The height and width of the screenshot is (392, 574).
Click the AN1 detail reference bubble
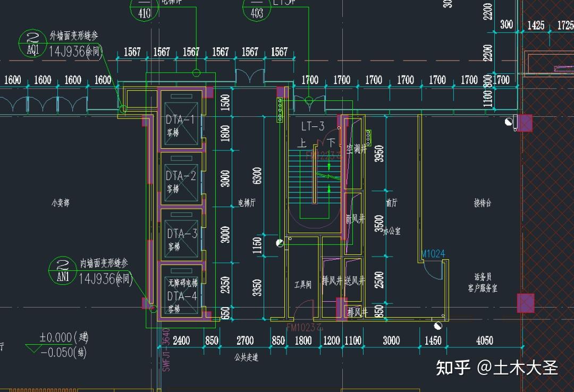[63, 271]
